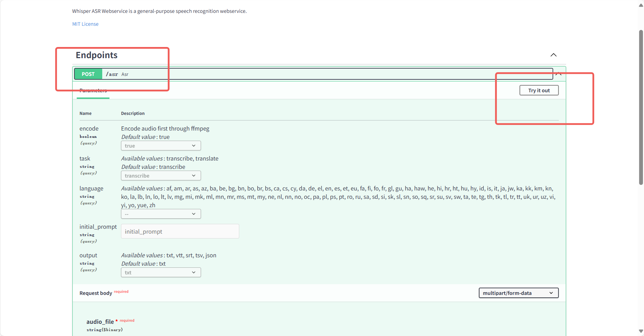Open the multipart/form-data content type dropdown
The height and width of the screenshot is (336, 644).
[x=518, y=293]
